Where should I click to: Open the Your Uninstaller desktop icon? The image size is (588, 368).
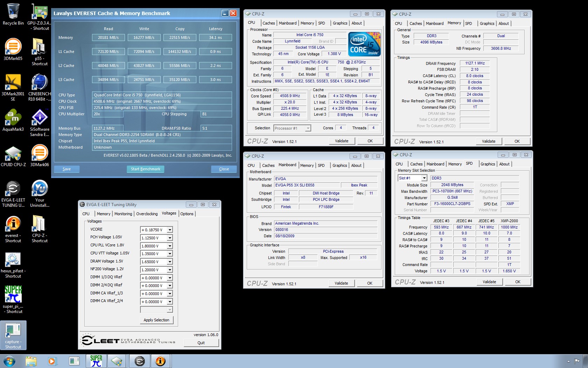(40, 194)
